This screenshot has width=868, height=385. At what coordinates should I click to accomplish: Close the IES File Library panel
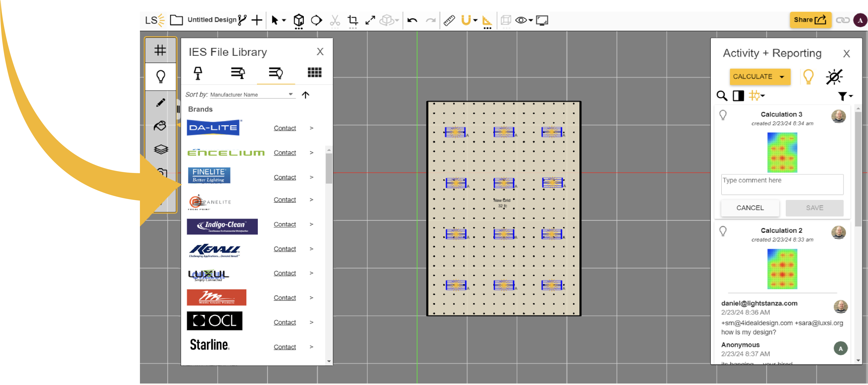pos(320,52)
